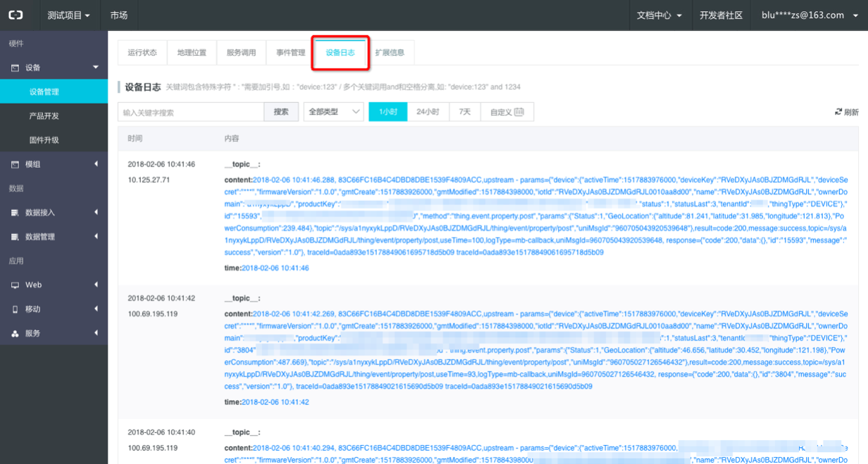The width and height of the screenshot is (868, 464).
Task: Expand the 移动 section arrow
Action: [x=96, y=309]
